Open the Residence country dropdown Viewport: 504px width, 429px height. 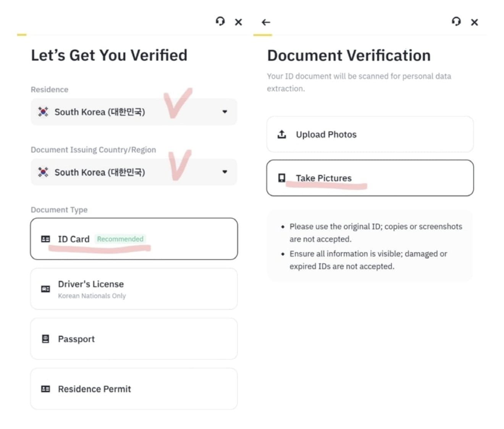point(134,112)
